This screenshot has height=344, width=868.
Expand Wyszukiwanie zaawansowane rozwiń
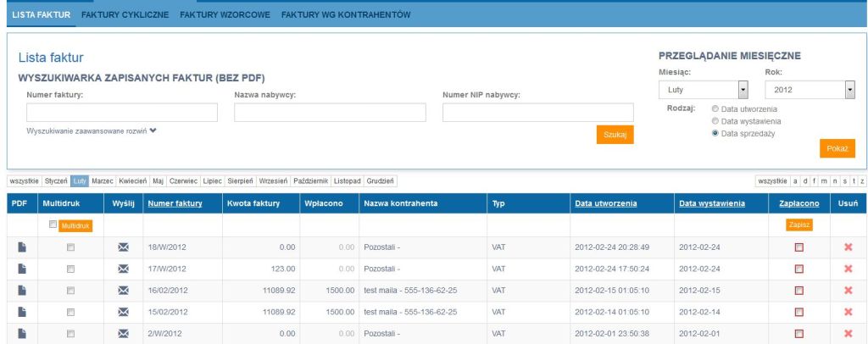(92, 131)
